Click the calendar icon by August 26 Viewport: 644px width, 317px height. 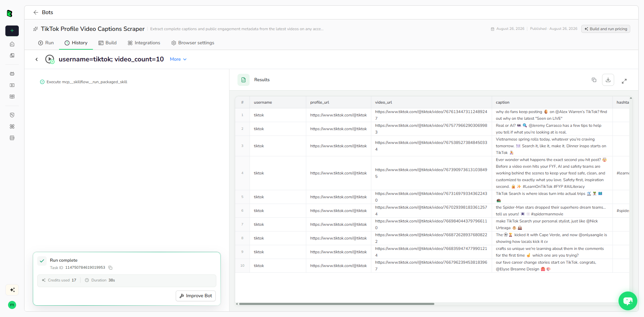point(492,29)
